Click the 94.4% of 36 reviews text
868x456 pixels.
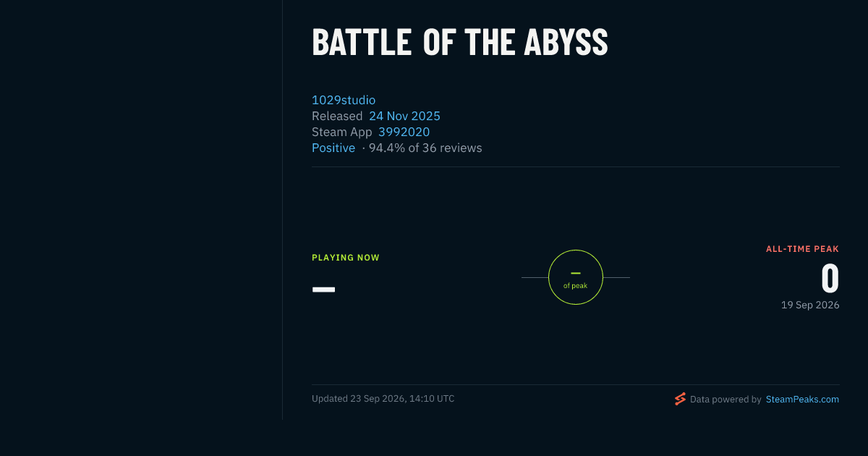coord(425,148)
